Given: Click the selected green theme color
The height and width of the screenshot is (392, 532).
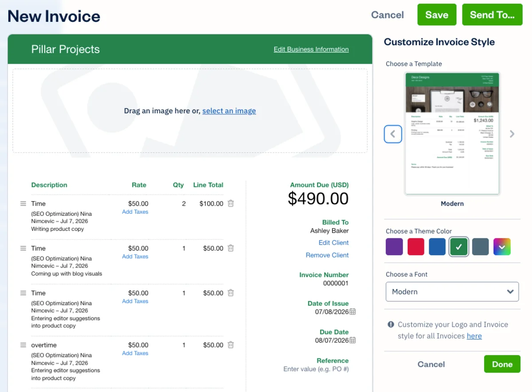Looking at the screenshot, I should [x=459, y=247].
